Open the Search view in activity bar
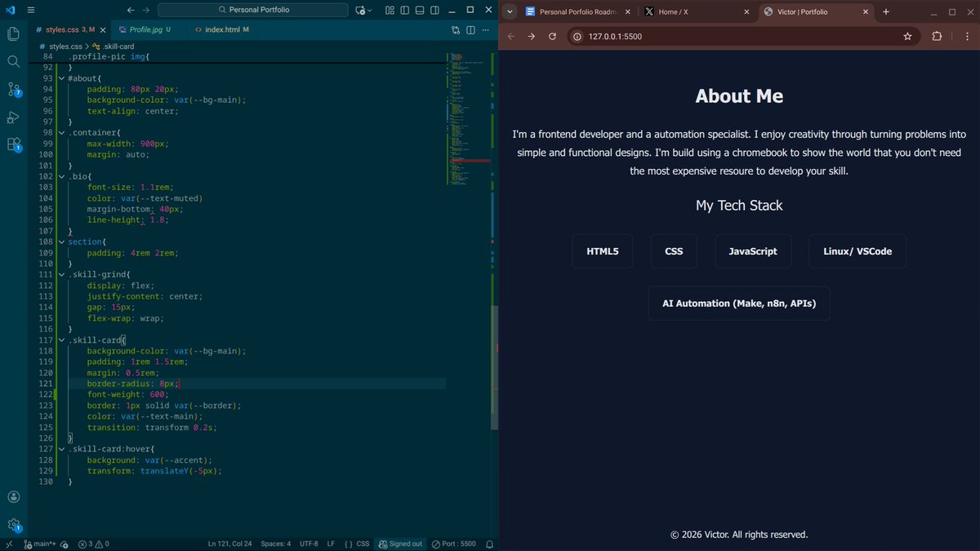Image resolution: width=980 pixels, height=551 pixels. [x=13, y=61]
